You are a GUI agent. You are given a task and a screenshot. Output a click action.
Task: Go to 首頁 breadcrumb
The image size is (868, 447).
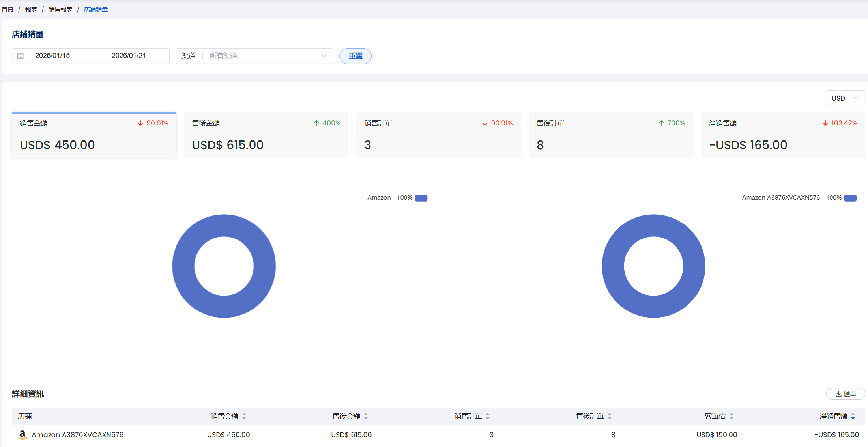(x=7, y=9)
